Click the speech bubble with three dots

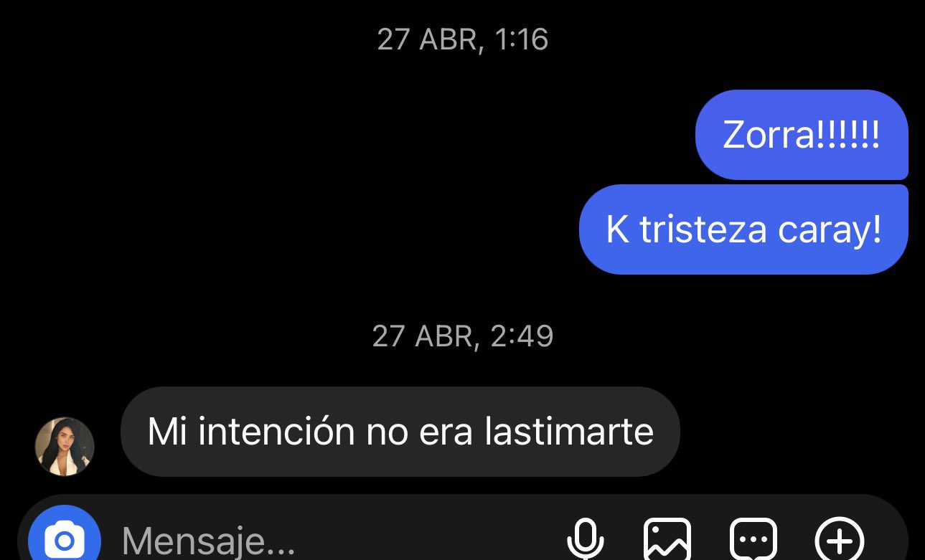click(x=753, y=538)
